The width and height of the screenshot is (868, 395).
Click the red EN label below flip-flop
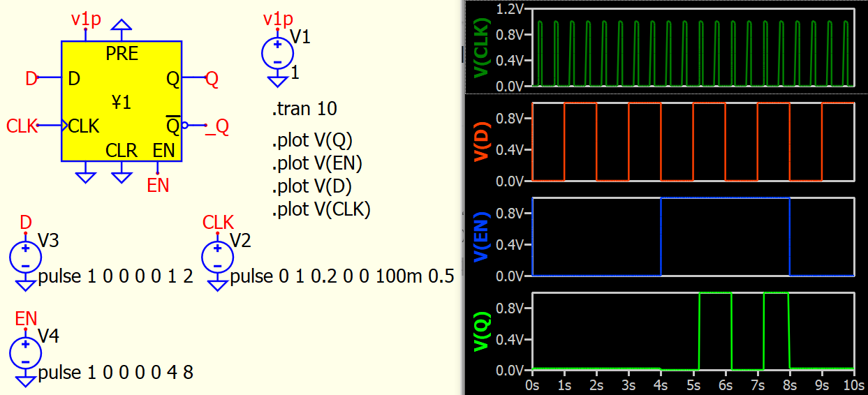coord(158,185)
